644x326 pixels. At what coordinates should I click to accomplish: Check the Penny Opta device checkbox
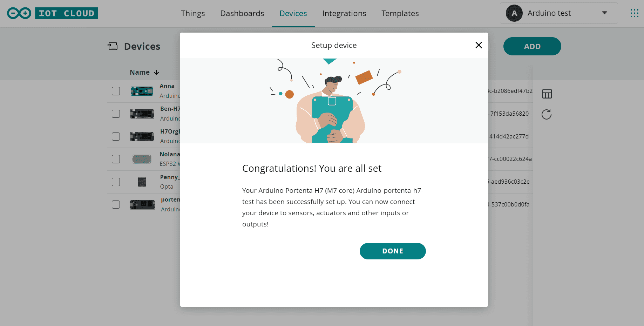pyautogui.click(x=116, y=182)
